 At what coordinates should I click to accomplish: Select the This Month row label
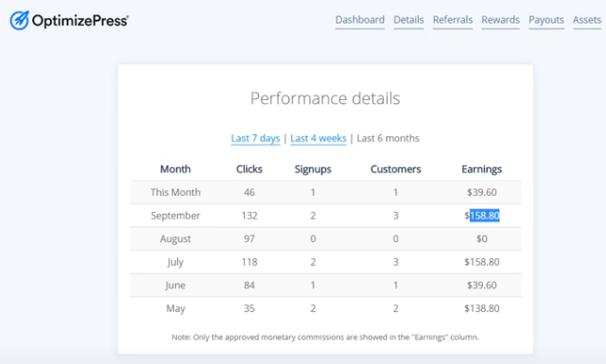[x=176, y=192]
